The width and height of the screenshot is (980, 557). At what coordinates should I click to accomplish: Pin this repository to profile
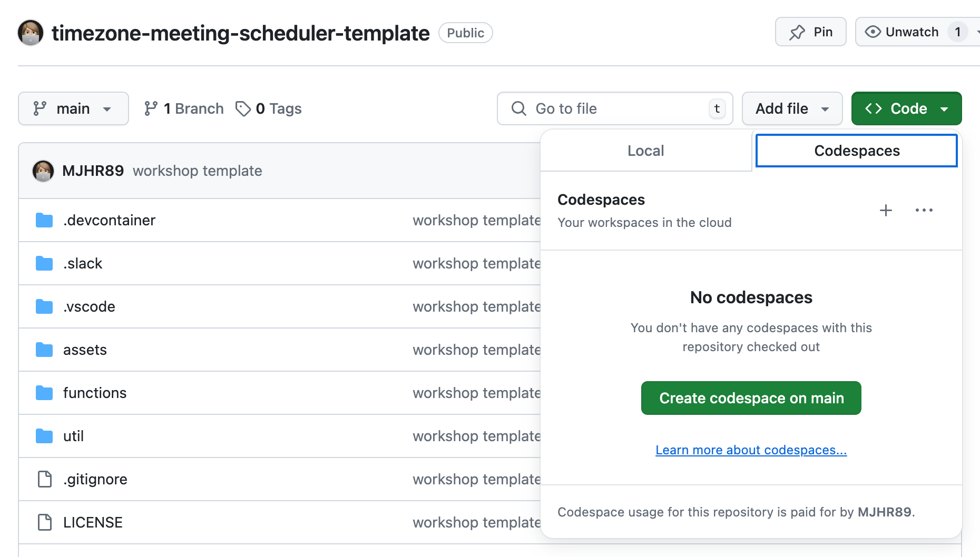[810, 32]
